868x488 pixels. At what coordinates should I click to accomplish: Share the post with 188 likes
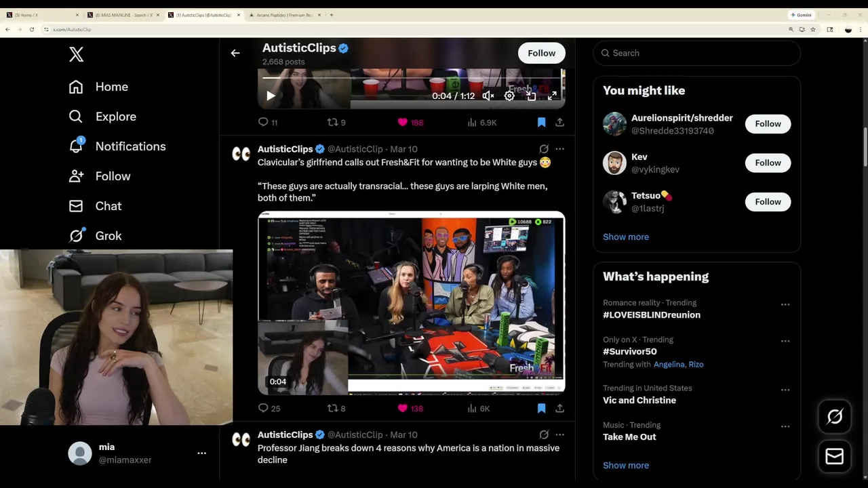point(559,123)
